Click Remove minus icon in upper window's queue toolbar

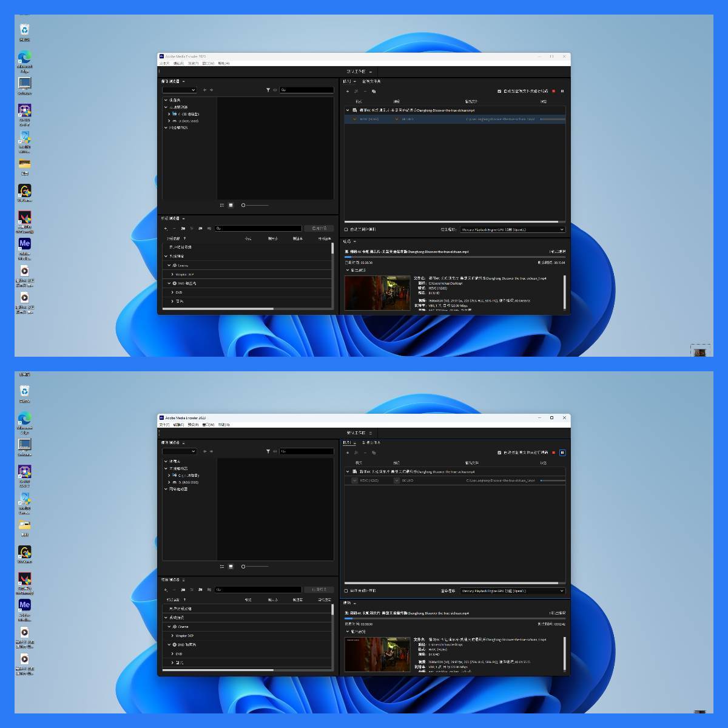click(x=365, y=91)
